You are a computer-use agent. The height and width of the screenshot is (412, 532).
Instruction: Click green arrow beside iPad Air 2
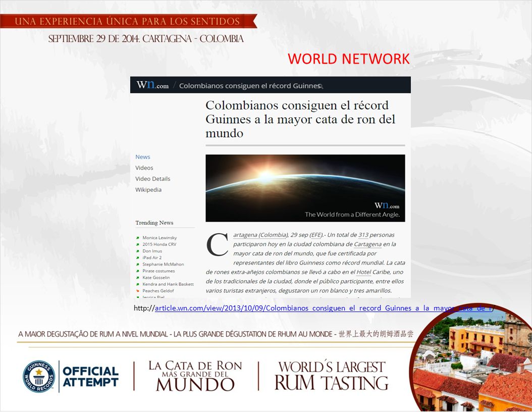tap(138, 257)
